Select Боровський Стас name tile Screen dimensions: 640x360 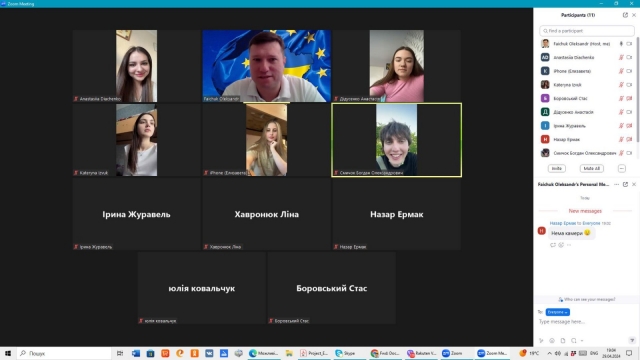click(x=331, y=288)
